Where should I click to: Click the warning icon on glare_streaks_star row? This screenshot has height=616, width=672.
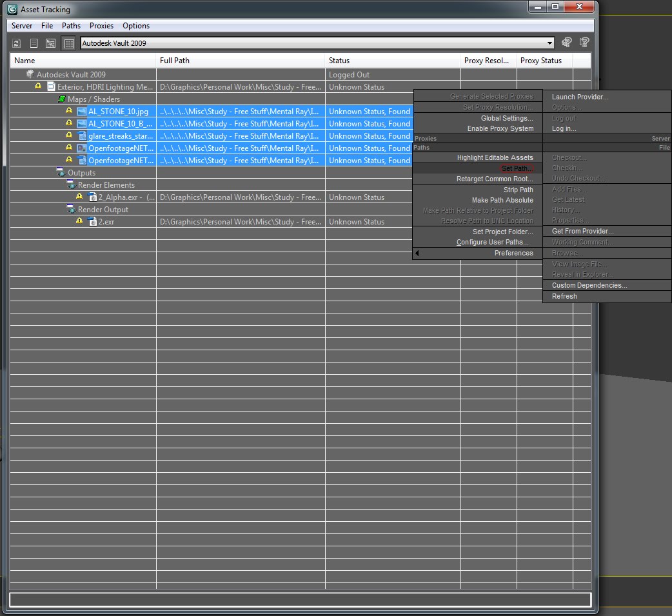tap(69, 135)
